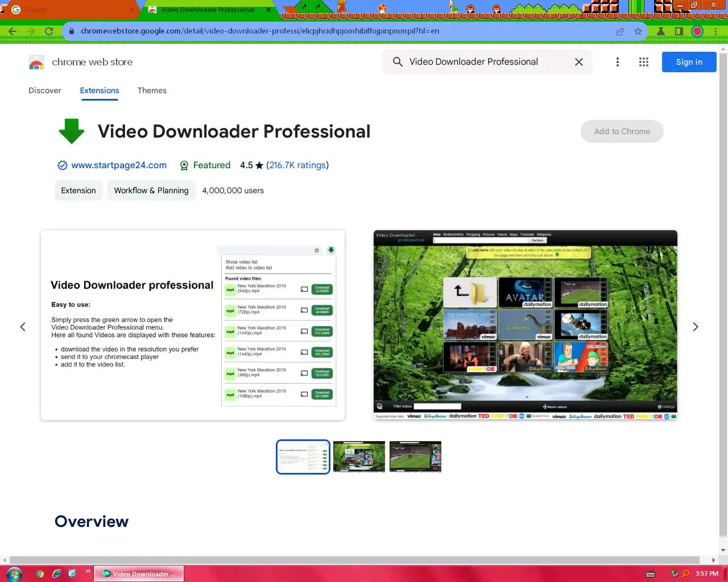
Task: Launch Chrome from quick launch
Action: [x=40, y=573]
